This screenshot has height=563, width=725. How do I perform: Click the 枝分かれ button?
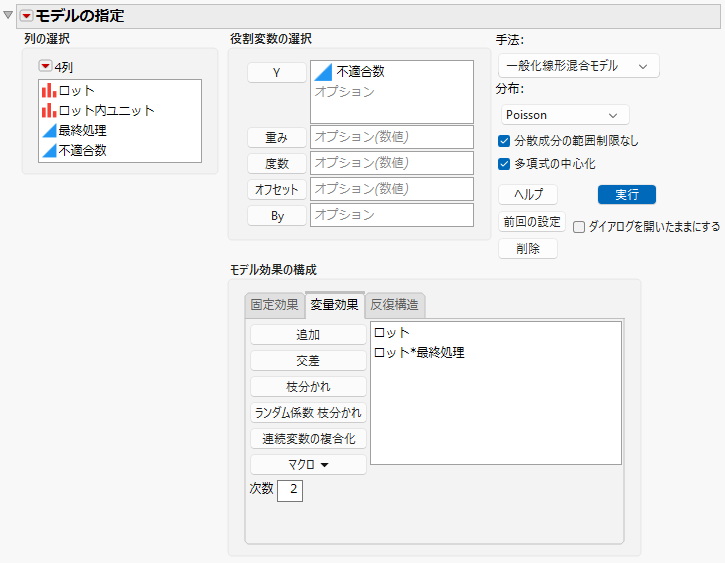308,386
